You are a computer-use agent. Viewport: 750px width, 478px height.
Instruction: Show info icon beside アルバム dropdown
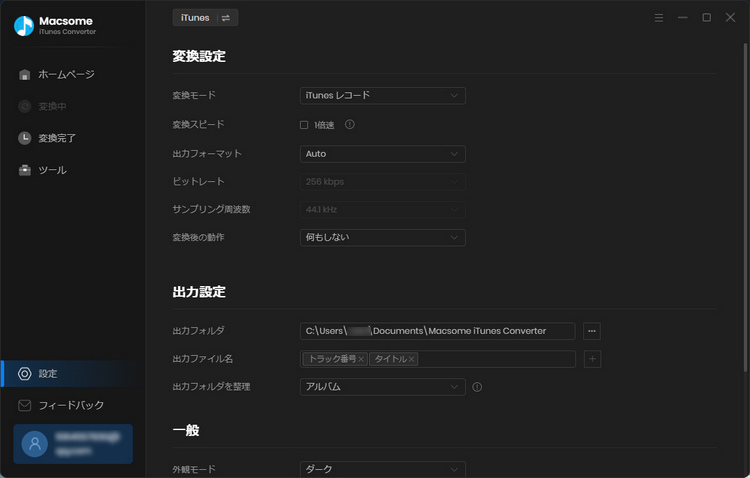477,387
